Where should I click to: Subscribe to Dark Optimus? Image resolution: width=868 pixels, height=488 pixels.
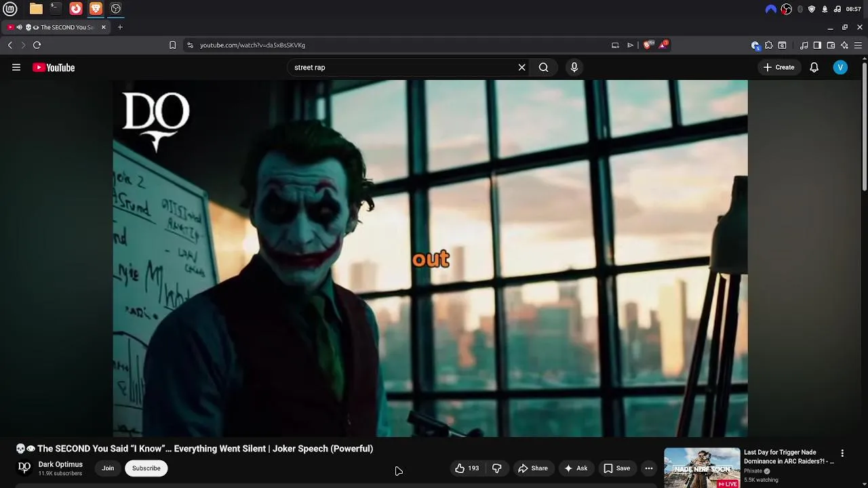pos(146,468)
